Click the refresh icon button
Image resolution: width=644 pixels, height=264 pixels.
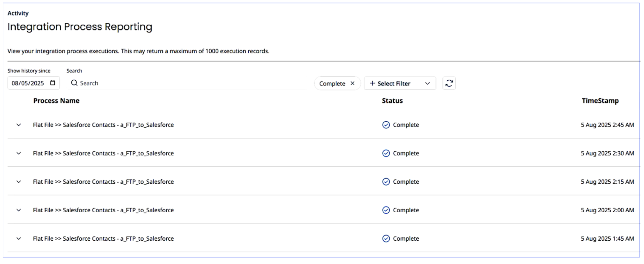pos(449,83)
